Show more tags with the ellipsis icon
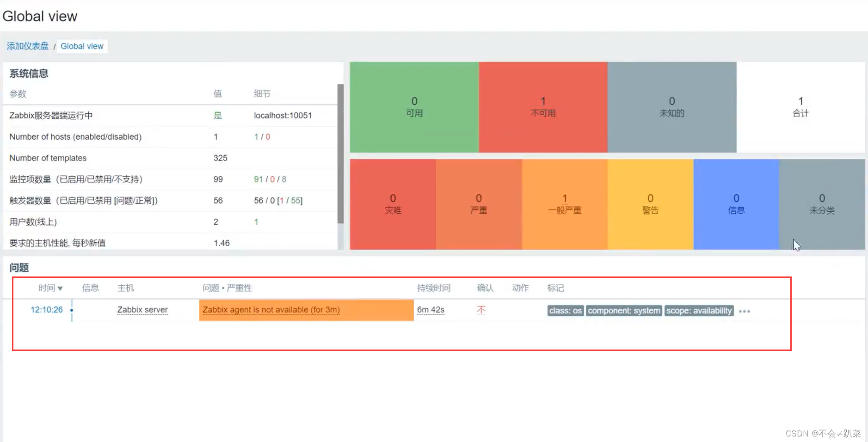Viewport: 868px width, 442px height. tap(745, 311)
